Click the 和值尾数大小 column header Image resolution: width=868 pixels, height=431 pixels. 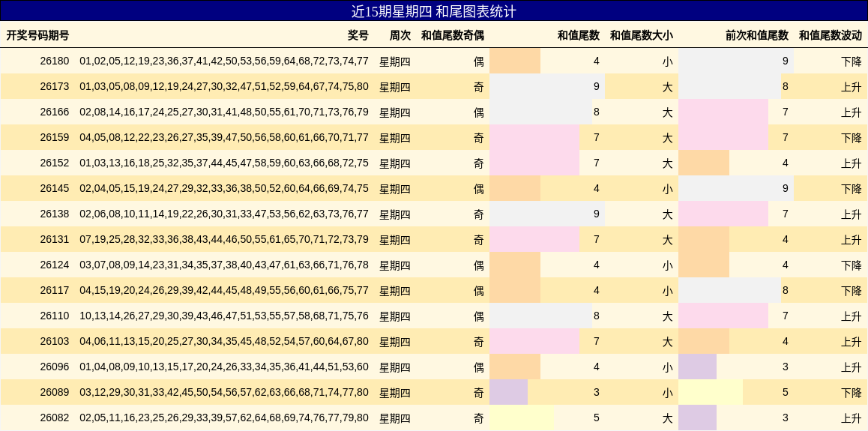click(x=641, y=36)
